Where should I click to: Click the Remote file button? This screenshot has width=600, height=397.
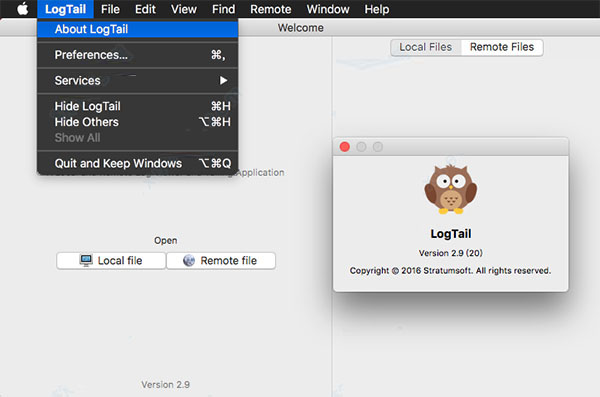[221, 261]
